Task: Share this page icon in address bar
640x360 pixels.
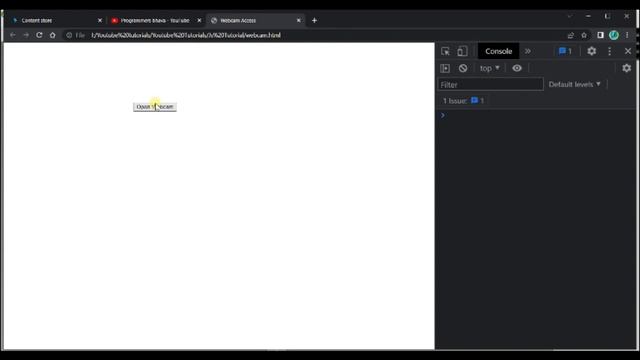Action: pos(571,35)
